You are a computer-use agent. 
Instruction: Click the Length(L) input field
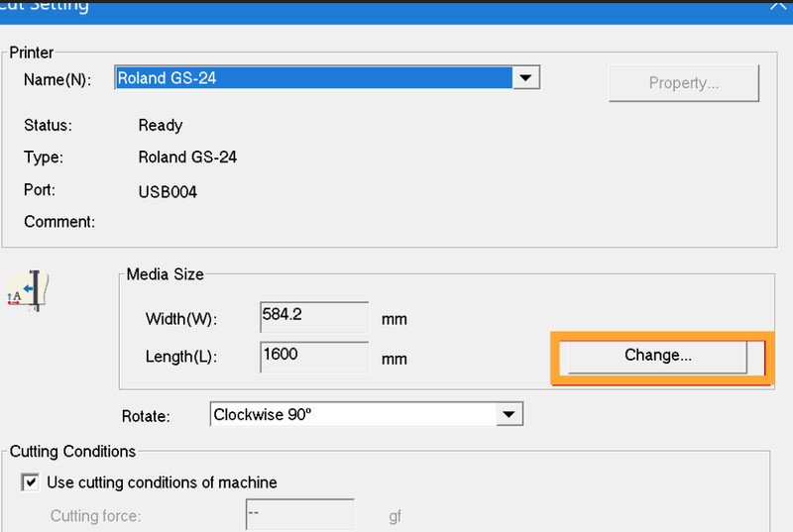coord(314,357)
